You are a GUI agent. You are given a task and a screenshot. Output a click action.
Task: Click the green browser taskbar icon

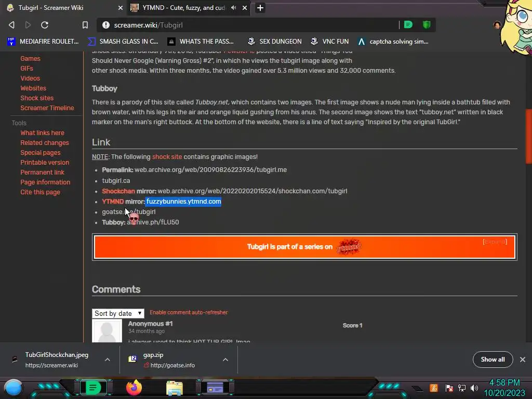coord(93,388)
